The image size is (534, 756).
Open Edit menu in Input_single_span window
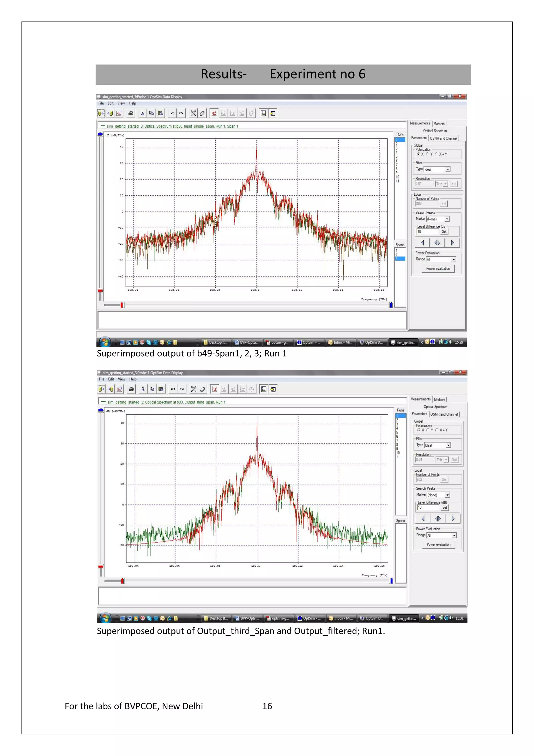click(x=111, y=103)
